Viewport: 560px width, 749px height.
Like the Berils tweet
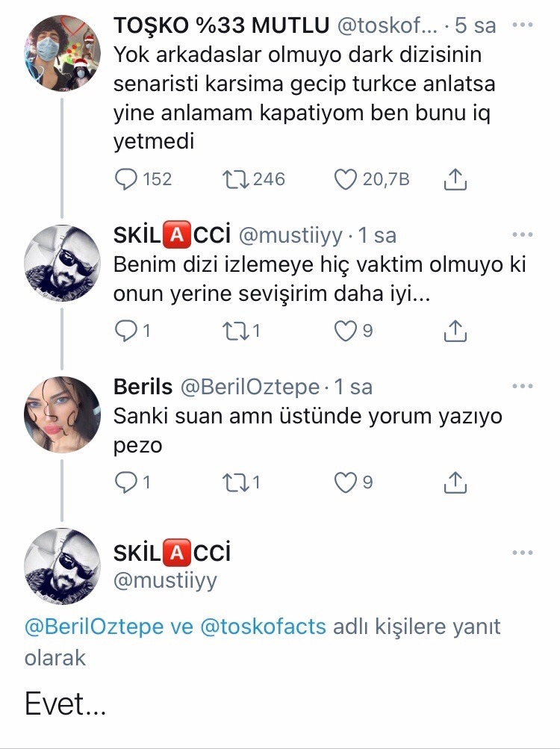pyautogui.click(x=345, y=483)
